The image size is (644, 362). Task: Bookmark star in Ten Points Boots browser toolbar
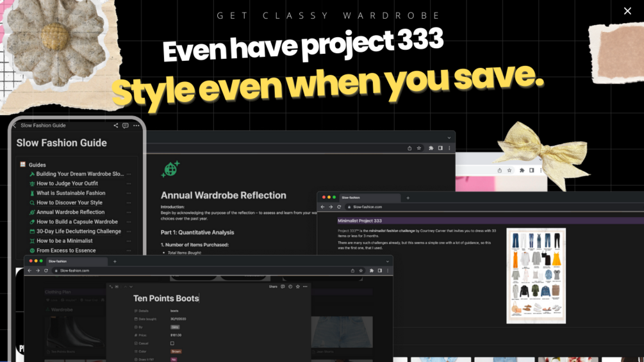tap(361, 270)
